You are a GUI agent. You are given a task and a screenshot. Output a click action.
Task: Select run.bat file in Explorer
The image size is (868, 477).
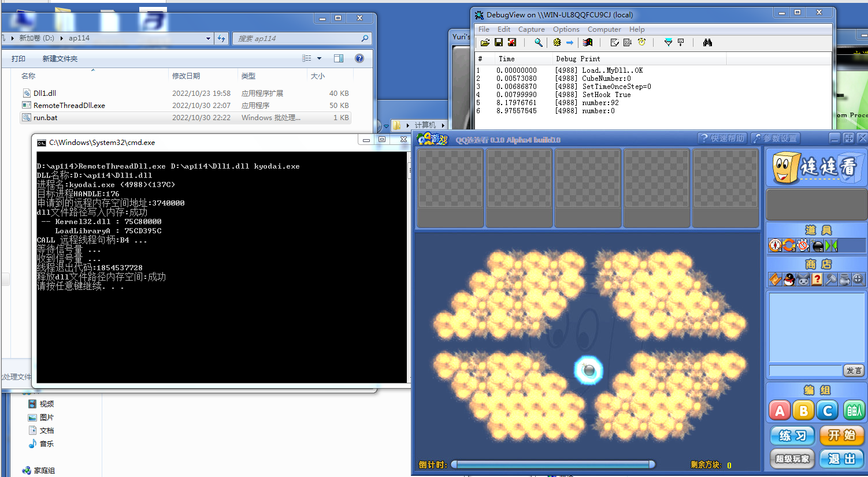tap(185, 117)
